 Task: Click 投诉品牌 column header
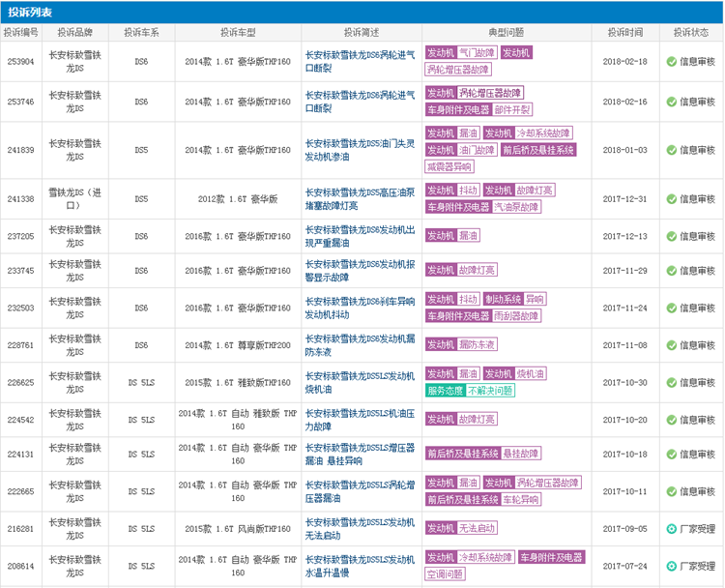click(74, 32)
